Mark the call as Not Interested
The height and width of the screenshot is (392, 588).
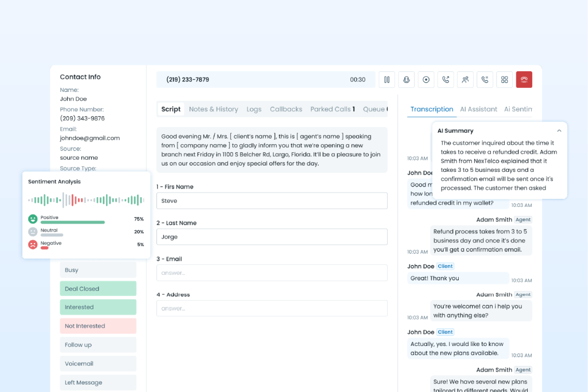click(98, 326)
